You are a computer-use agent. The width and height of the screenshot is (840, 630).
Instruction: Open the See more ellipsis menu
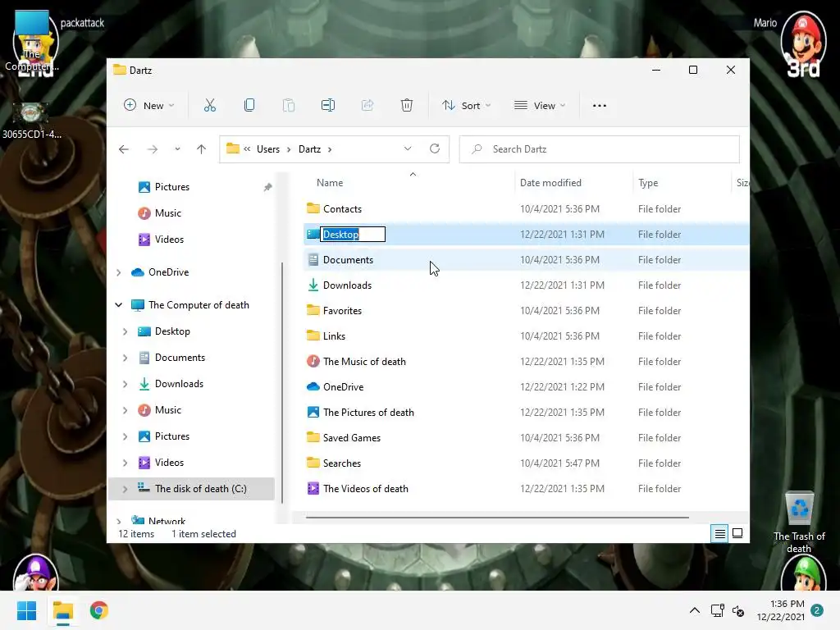600,106
